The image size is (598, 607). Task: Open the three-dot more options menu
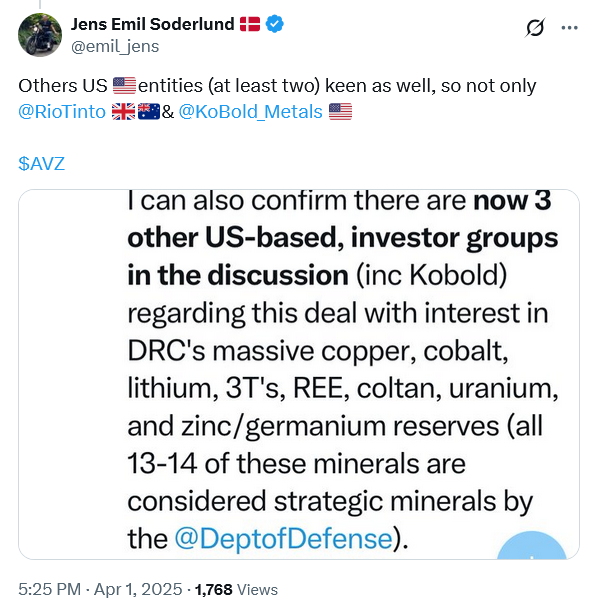(x=569, y=28)
